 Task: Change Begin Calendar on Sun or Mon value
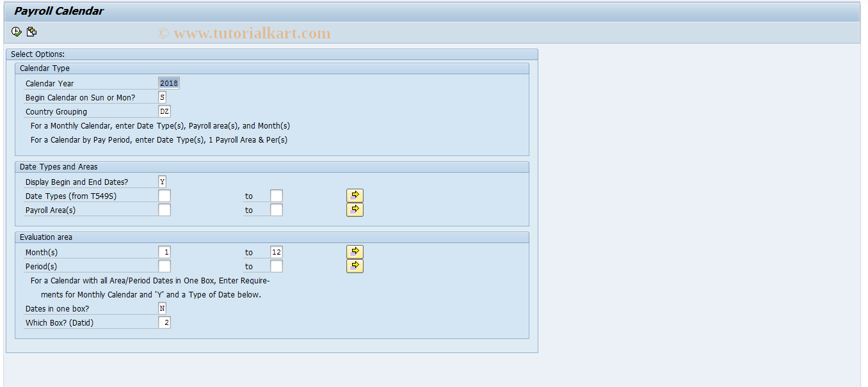click(x=162, y=97)
